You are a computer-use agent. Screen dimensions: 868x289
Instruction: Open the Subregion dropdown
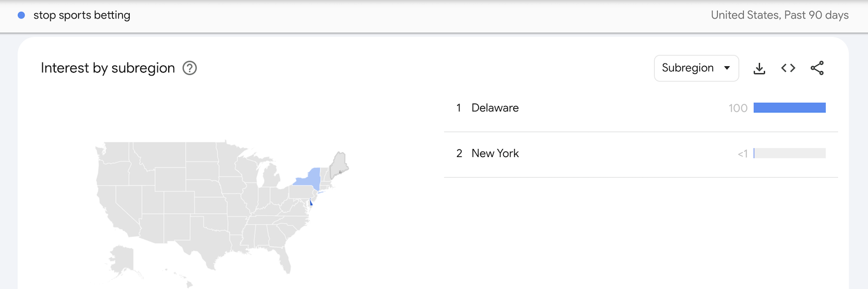point(696,68)
